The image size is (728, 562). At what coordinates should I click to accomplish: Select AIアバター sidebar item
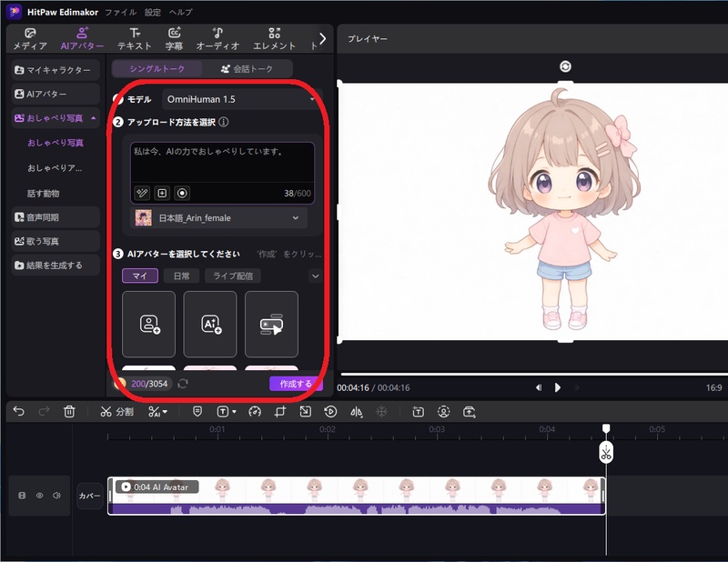(x=56, y=94)
